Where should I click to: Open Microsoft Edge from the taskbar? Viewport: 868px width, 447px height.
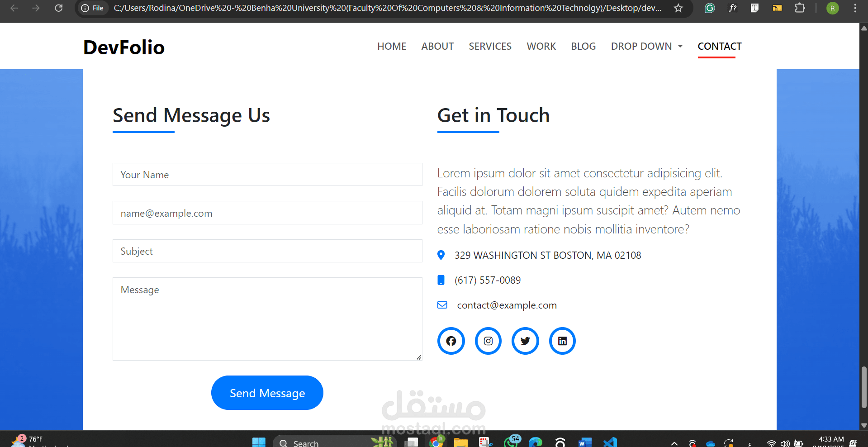(535, 442)
